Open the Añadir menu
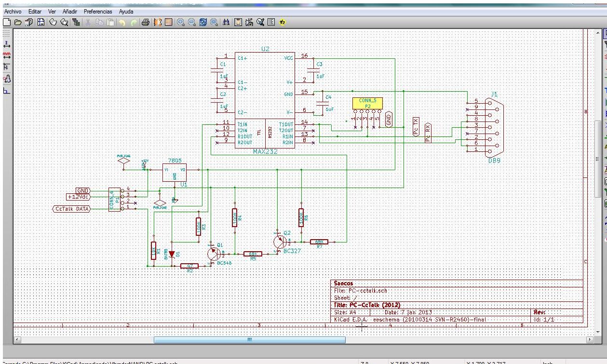Screen dimensions: 607x364 tap(70, 11)
